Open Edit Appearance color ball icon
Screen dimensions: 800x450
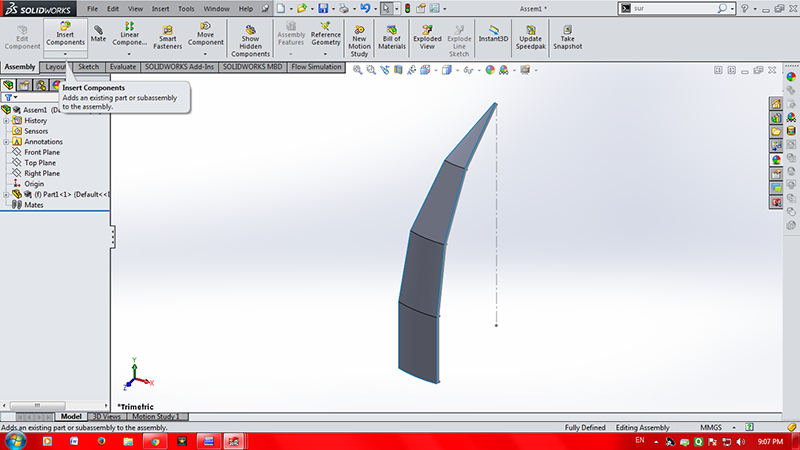click(x=490, y=70)
